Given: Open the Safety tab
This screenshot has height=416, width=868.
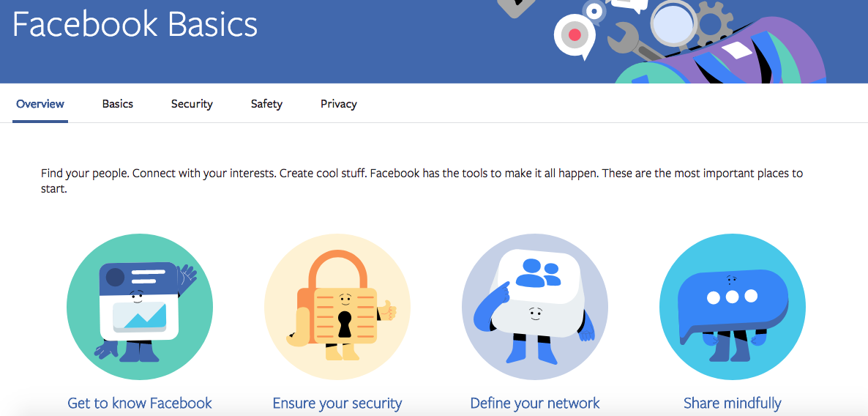Looking at the screenshot, I should [x=266, y=104].
